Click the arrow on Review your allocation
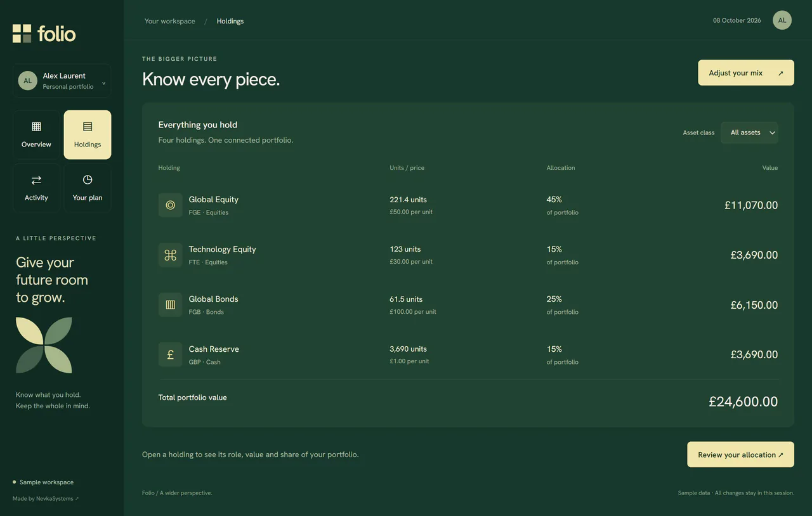This screenshot has height=516, width=812. 780,455
